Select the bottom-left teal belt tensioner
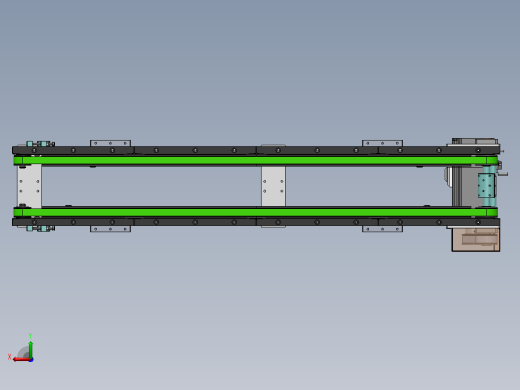 tap(40, 229)
